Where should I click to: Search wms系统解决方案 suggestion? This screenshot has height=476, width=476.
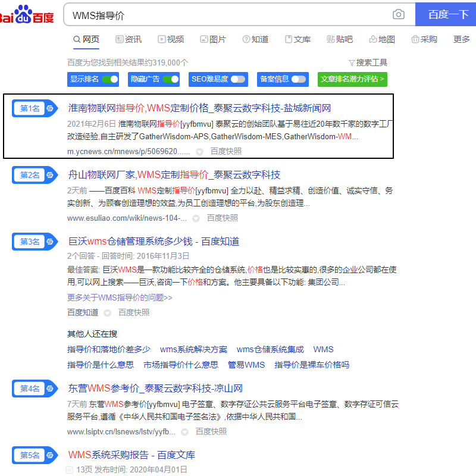pos(194,350)
